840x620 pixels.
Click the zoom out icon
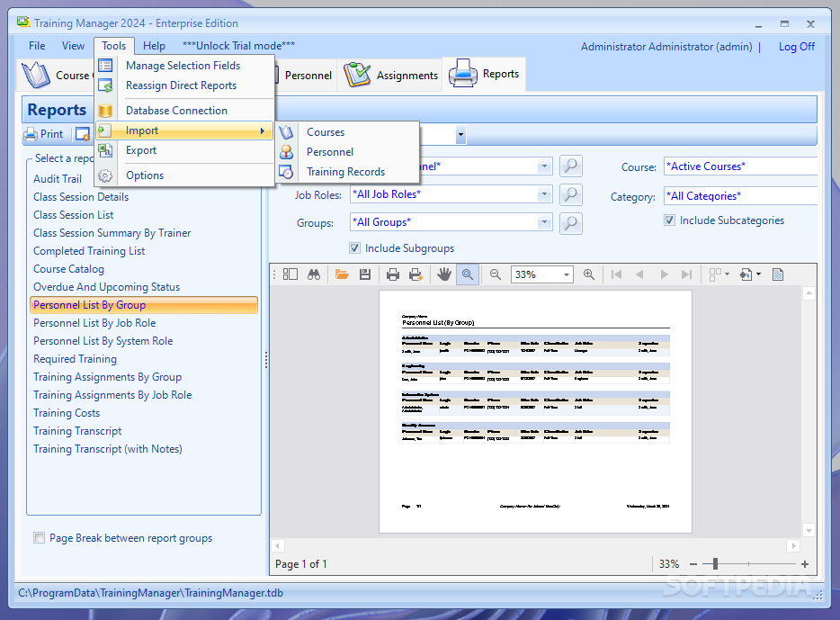click(496, 274)
